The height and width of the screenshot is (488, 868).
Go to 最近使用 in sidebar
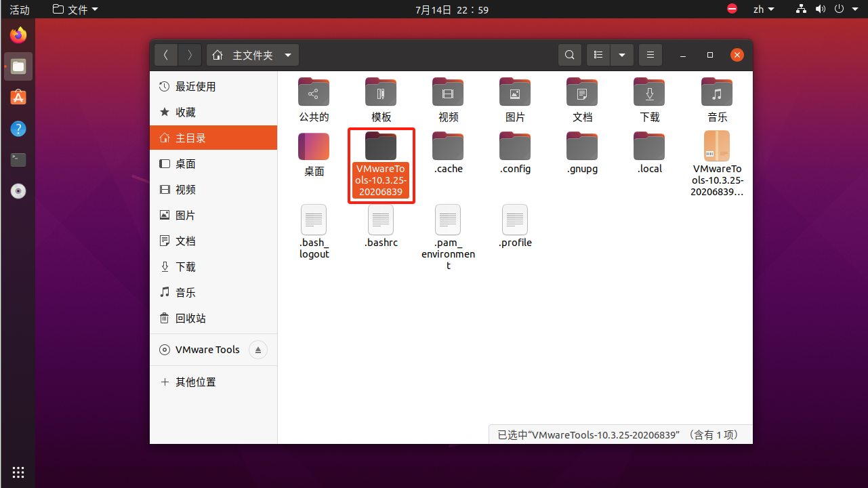(x=213, y=87)
